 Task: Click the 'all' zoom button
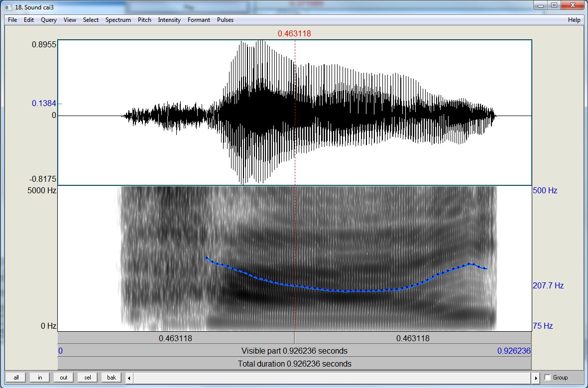[x=16, y=378]
